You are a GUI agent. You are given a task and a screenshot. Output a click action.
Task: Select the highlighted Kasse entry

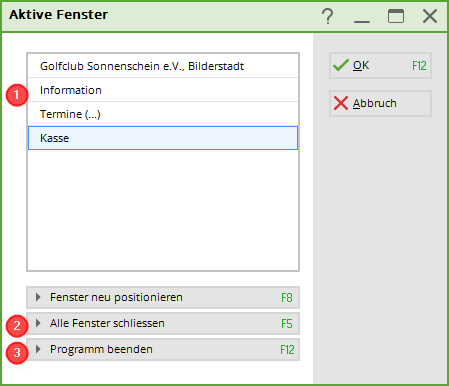(x=163, y=138)
